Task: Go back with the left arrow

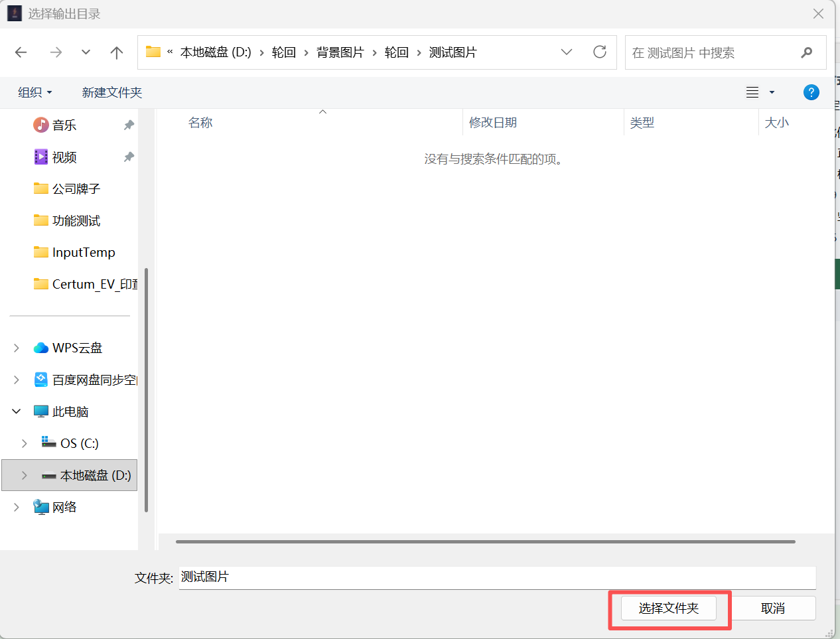Action: tap(21, 52)
